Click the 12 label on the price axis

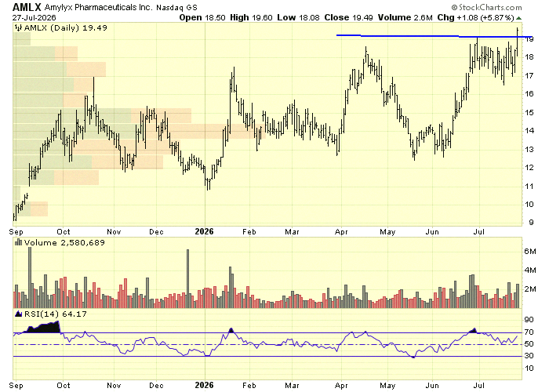click(529, 168)
